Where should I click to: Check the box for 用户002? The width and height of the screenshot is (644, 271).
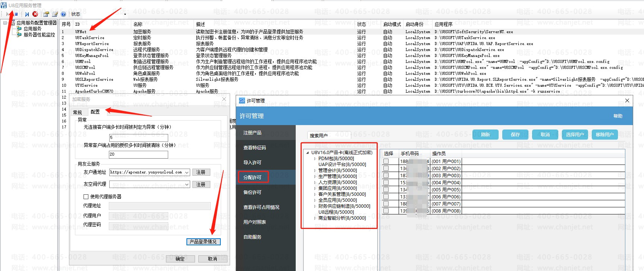[x=386, y=169]
